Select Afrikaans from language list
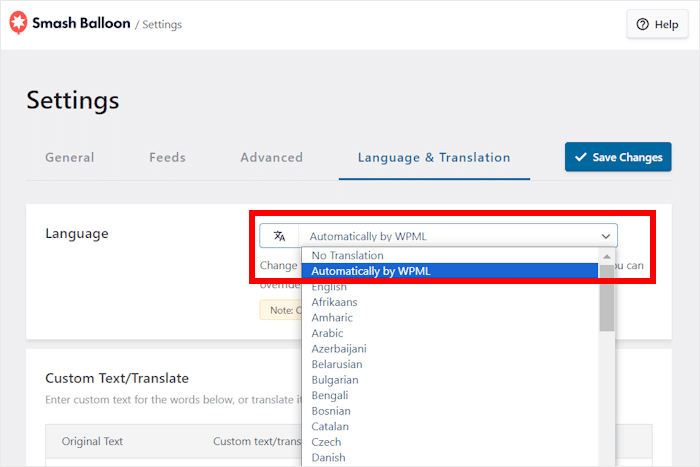700x467 pixels. pyautogui.click(x=450, y=302)
